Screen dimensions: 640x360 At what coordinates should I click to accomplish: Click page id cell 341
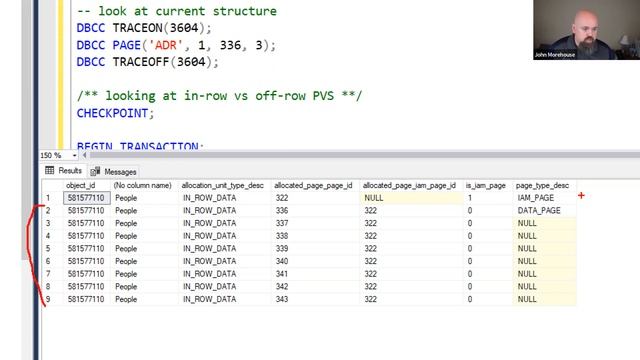coord(315,274)
